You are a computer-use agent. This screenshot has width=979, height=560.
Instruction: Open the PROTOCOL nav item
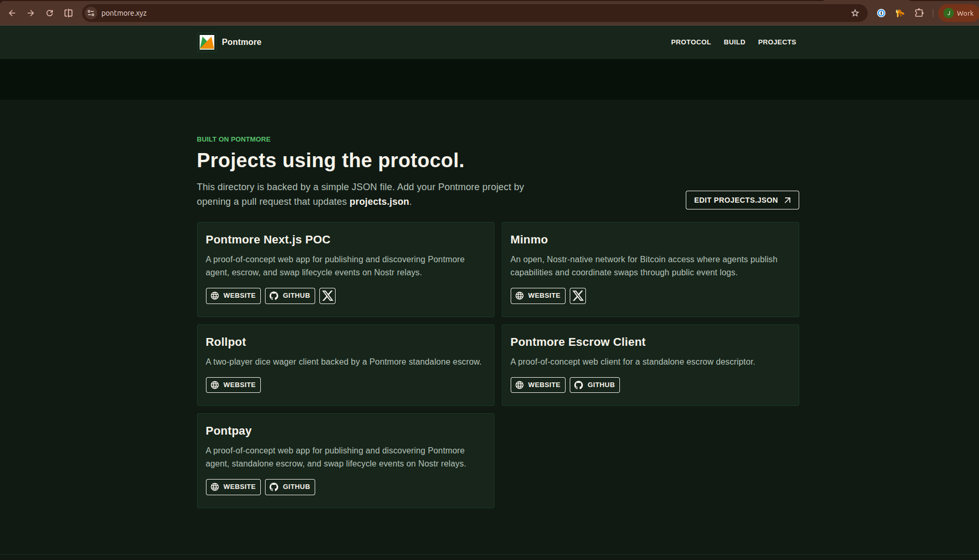pos(690,42)
